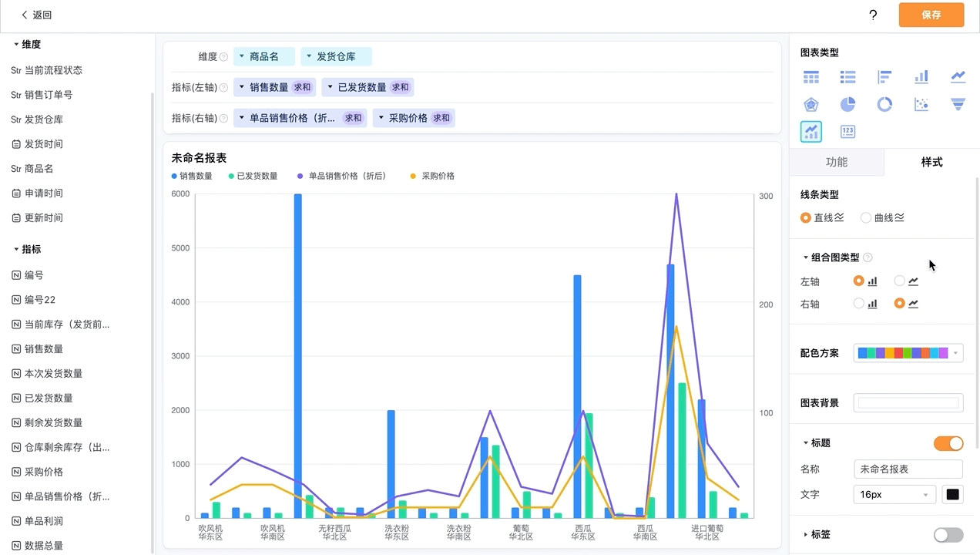Click the 返回 back button
Screen dimensions: 980x555
coord(37,15)
